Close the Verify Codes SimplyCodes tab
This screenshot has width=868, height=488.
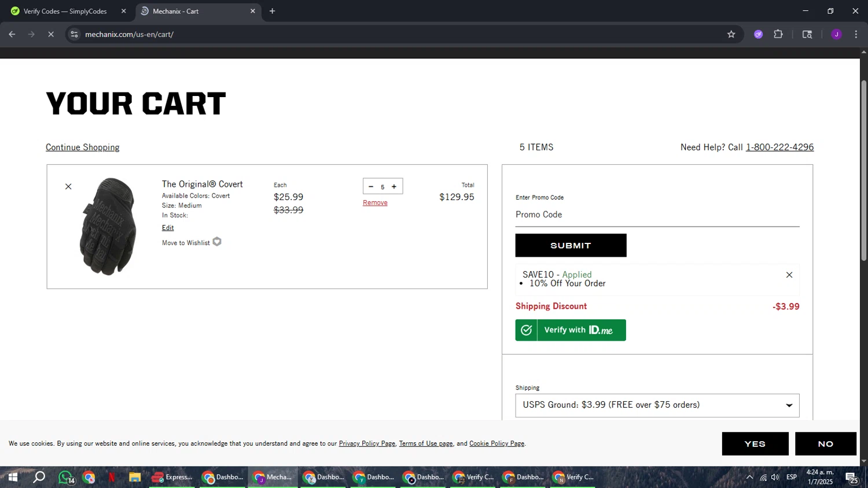(x=123, y=11)
